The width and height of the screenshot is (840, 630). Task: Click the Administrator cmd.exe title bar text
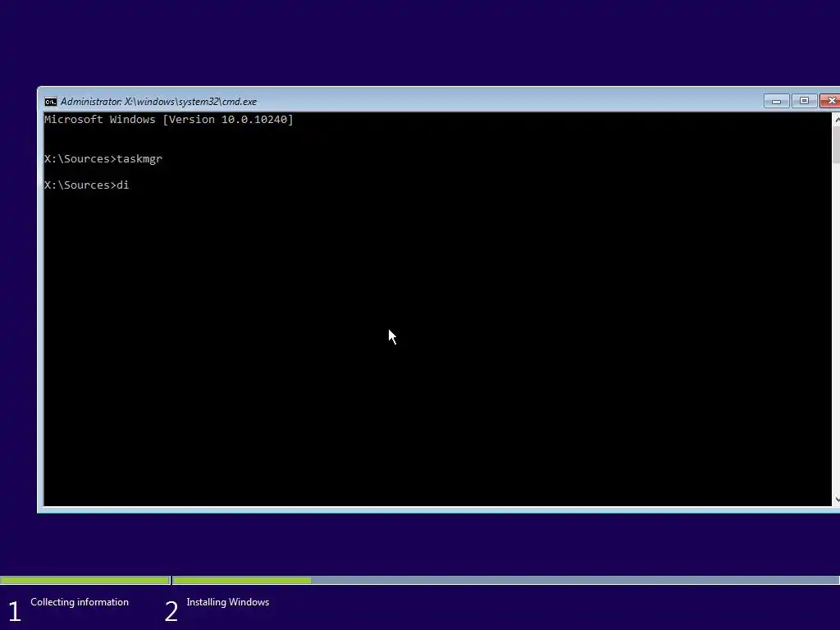pyautogui.click(x=158, y=101)
